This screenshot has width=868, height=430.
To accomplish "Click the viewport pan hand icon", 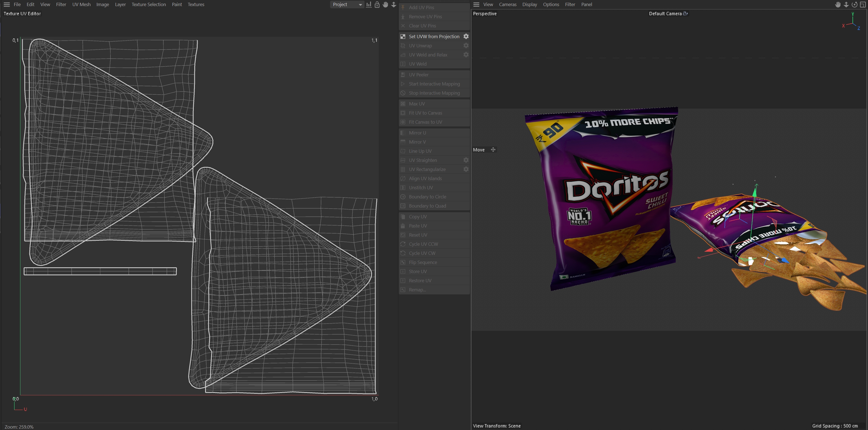I will point(838,4).
